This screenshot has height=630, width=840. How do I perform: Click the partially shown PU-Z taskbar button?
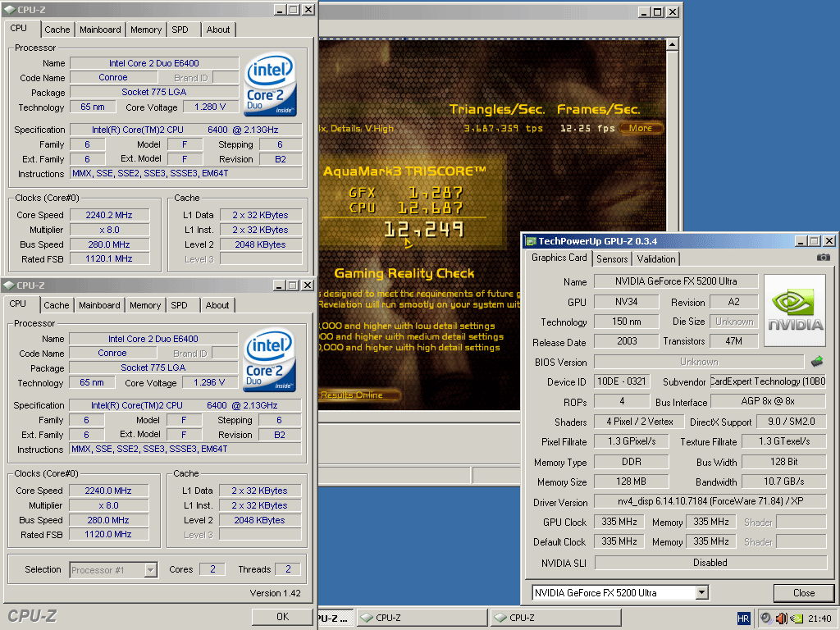click(336, 618)
